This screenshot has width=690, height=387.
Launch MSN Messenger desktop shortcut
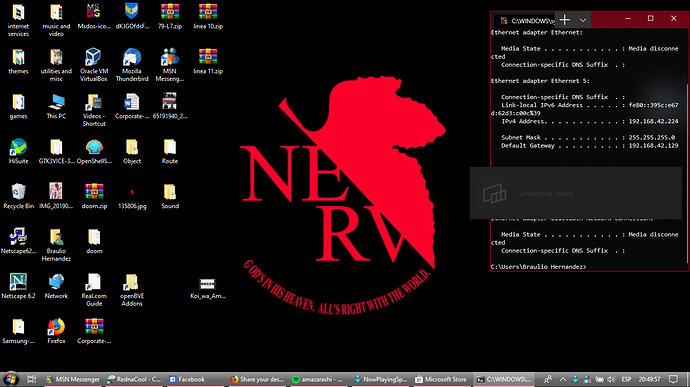tap(170, 65)
